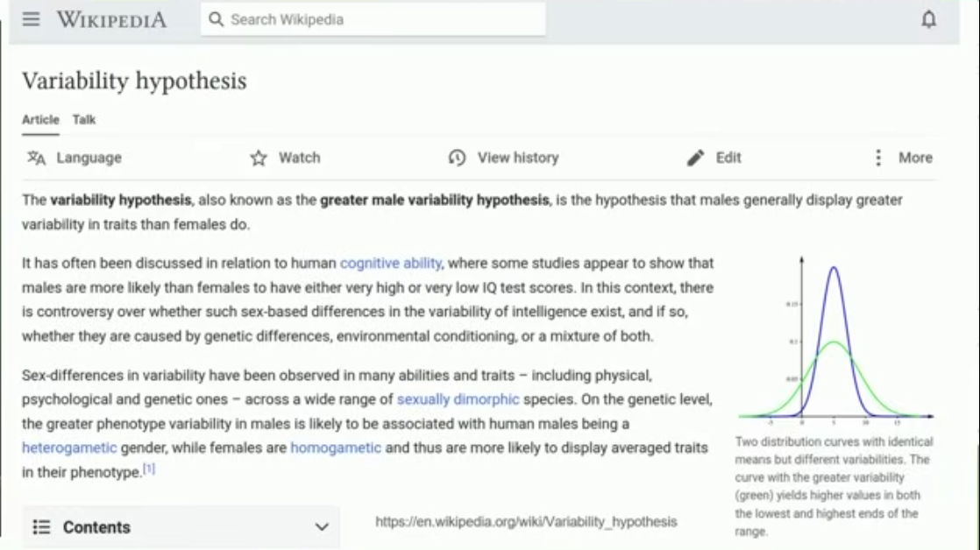980x550 pixels.
Task: Click the View history clock icon
Action: [457, 159]
